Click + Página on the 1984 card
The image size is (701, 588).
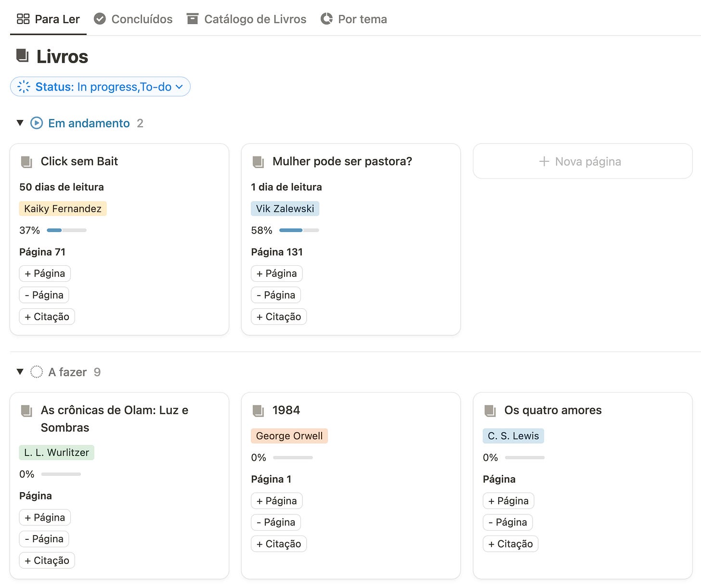pos(277,501)
